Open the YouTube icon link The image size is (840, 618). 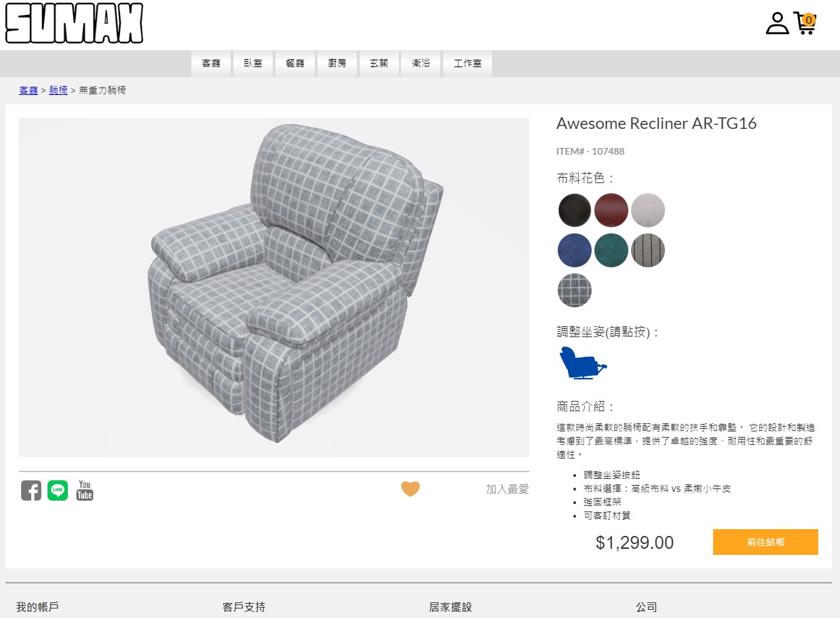click(x=85, y=490)
